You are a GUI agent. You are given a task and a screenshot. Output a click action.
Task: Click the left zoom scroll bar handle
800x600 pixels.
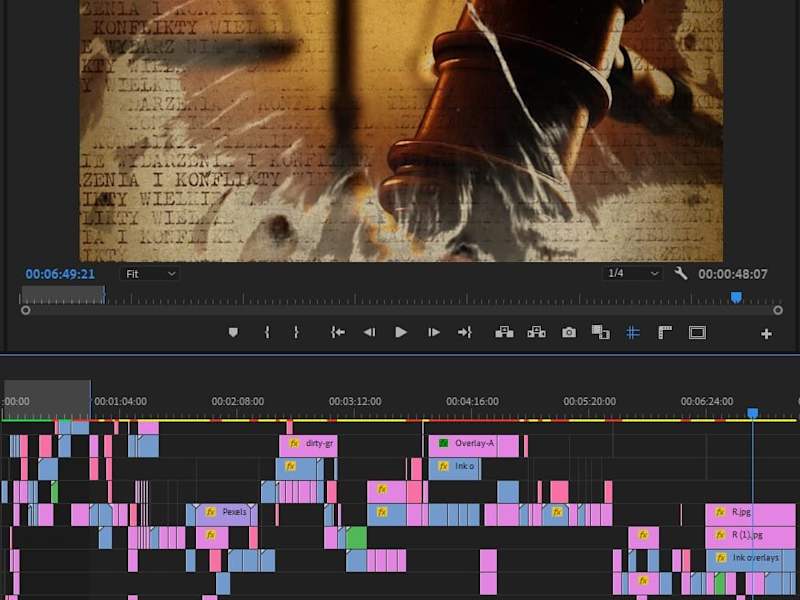(26, 310)
